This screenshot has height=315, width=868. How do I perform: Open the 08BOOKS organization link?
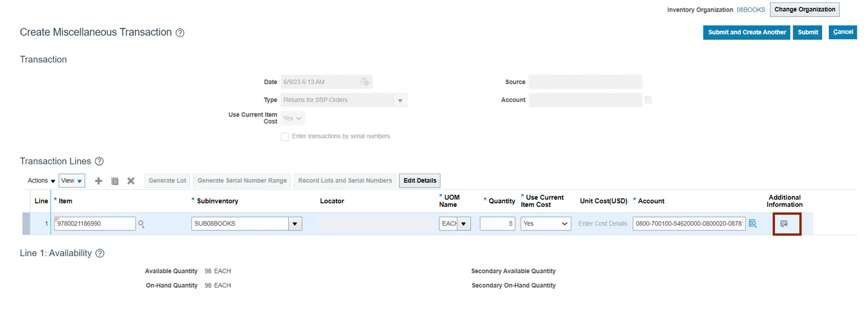751,10
